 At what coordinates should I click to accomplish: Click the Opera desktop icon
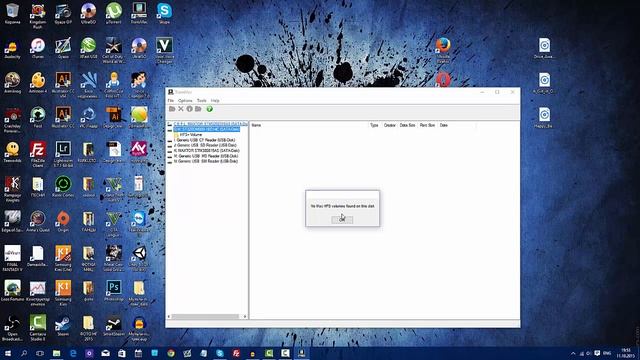(x=443, y=79)
